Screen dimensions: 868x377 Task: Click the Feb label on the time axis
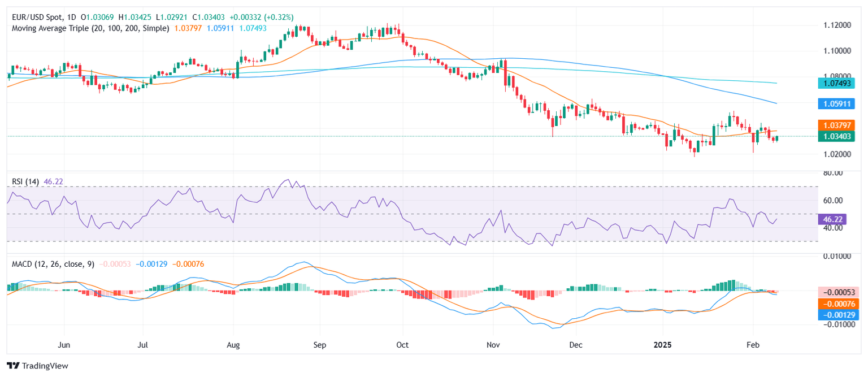[x=753, y=344]
